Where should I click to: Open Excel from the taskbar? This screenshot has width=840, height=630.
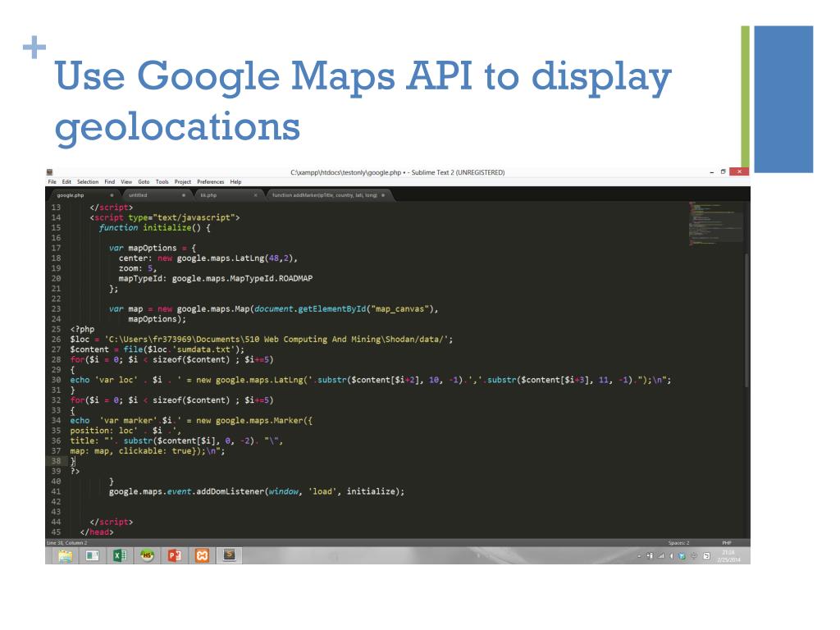[120, 555]
